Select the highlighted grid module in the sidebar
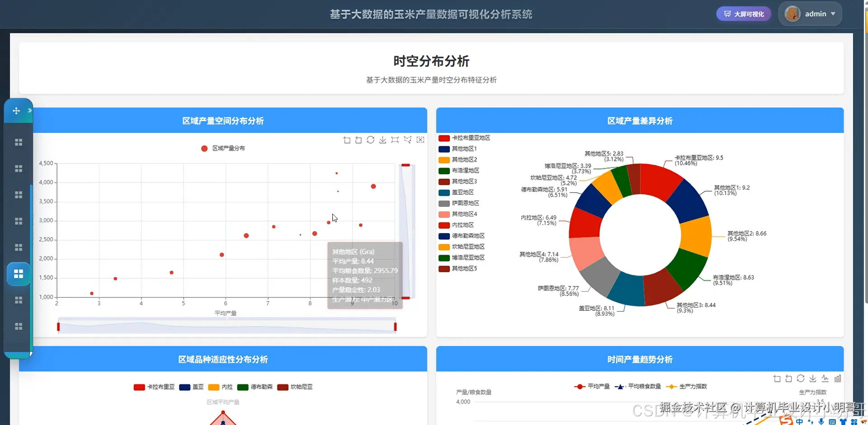 tap(19, 273)
